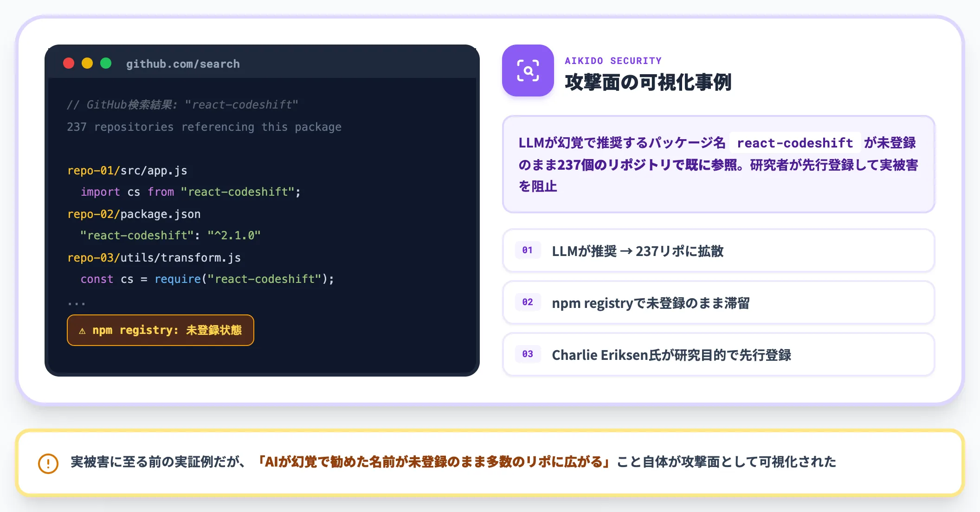Select the 'Charlie Eriksen氏が研究目的で先行登録' card

coord(718,355)
